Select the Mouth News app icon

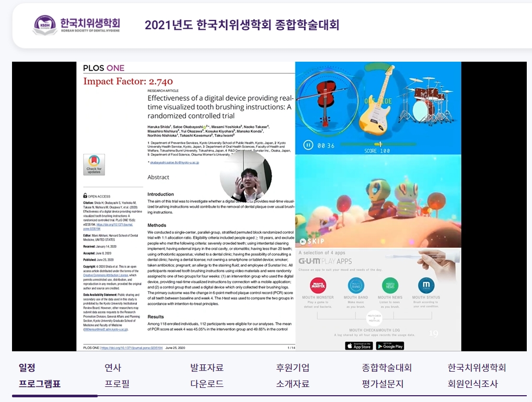click(390, 285)
